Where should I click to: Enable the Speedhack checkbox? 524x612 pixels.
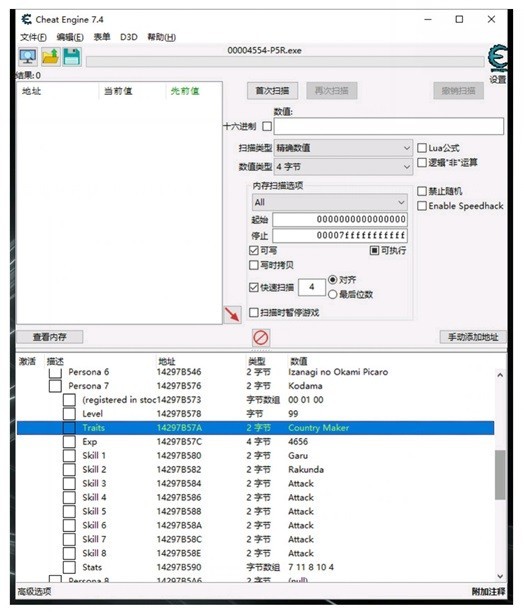pyautogui.click(x=422, y=206)
